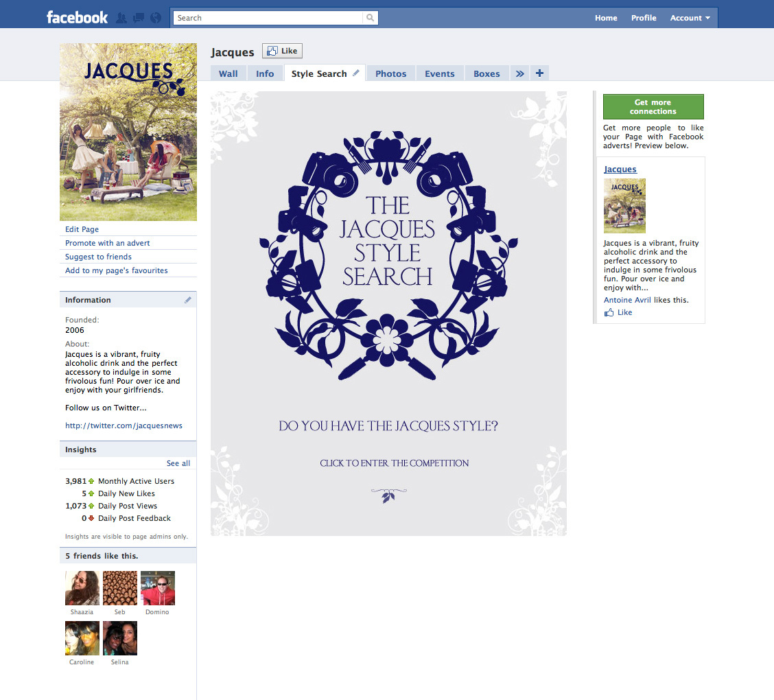This screenshot has width=774, height=700.
Task: Open the messages icon in the top bar
Action: click(138, 18)
